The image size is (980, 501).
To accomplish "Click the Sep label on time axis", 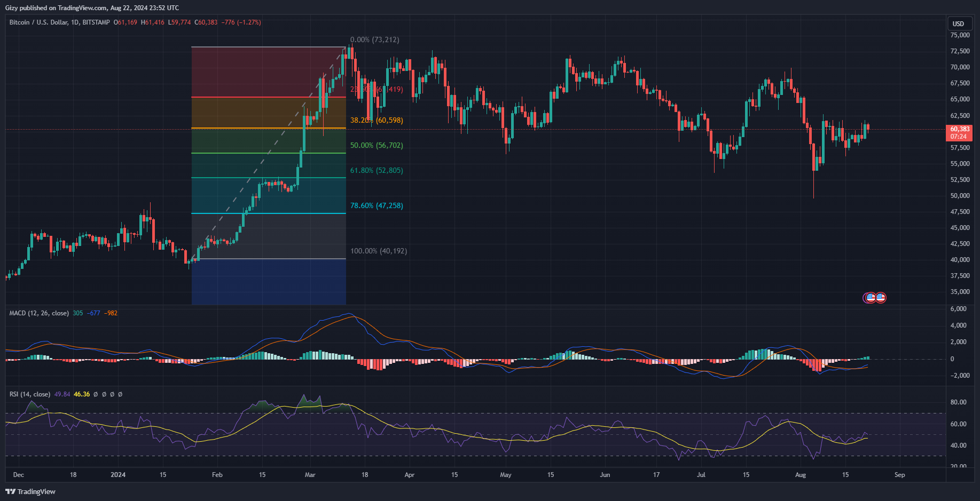I will [x=900, y=475].
